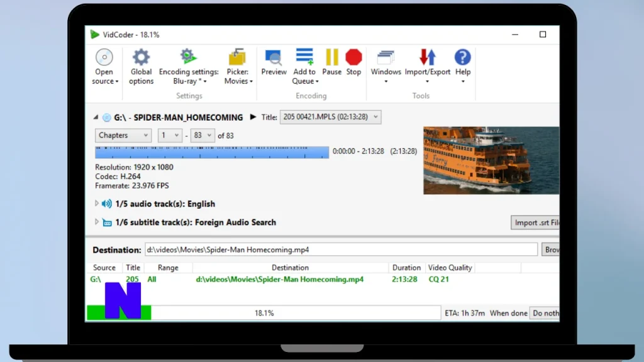Viewport: 644px width, 362px height.
Task: Open the When done action dropdown
Action: (x=544, y=313)
